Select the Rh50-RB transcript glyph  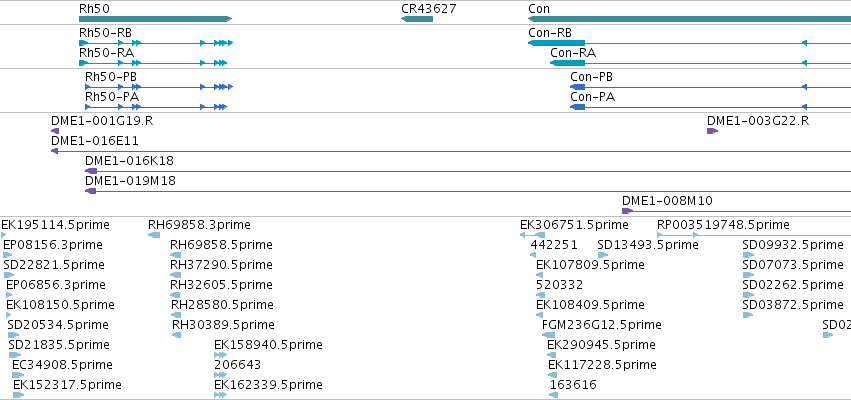coord(156,43)
